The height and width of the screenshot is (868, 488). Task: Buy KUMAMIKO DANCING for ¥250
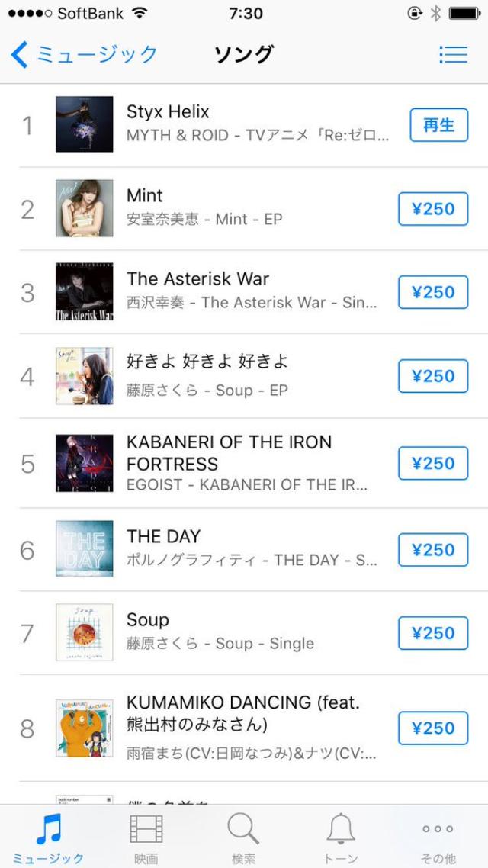click(x=432, y=728)
